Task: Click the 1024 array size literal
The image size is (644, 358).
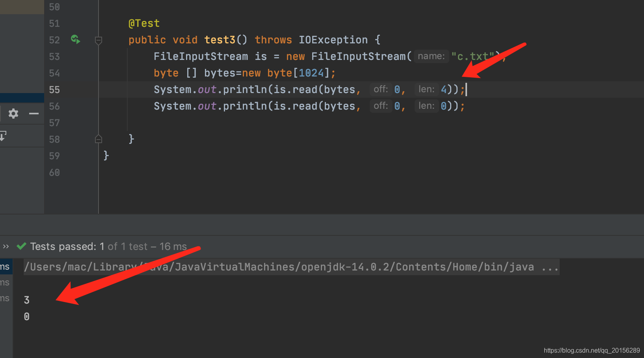Action: 311,73
